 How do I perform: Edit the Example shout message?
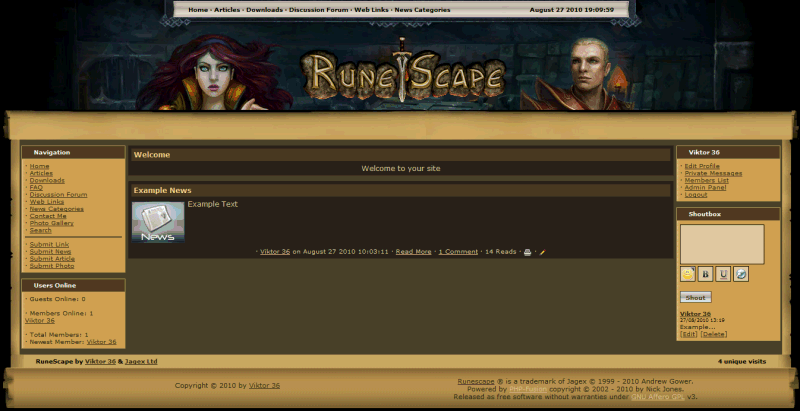coord(688,335)
